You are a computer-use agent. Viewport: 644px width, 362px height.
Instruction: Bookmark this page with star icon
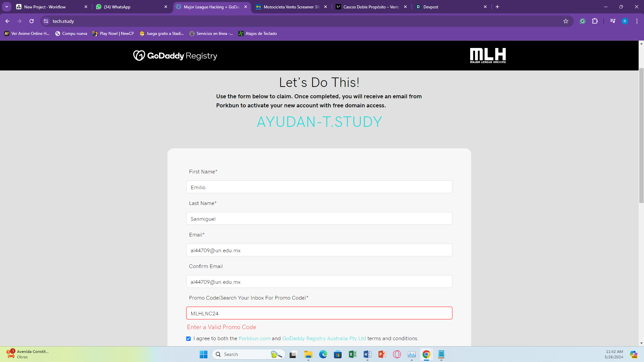pos(566,21)
